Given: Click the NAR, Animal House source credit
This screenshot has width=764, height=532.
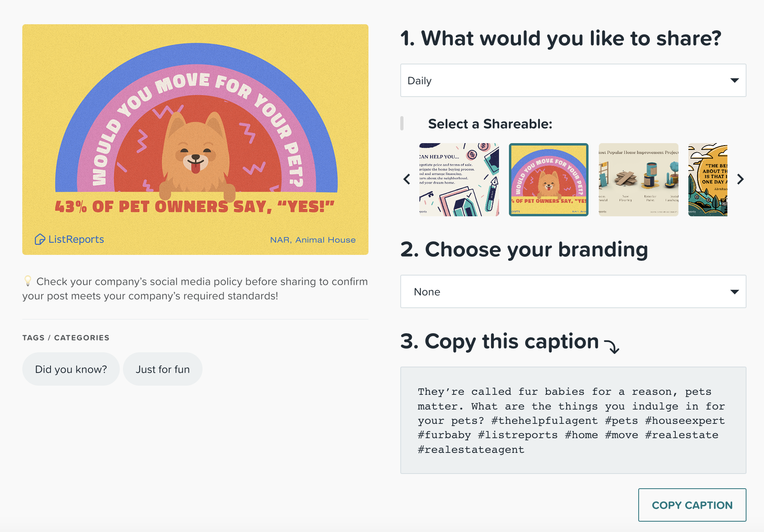Looking at the screenshot, I should pos(313,240).
